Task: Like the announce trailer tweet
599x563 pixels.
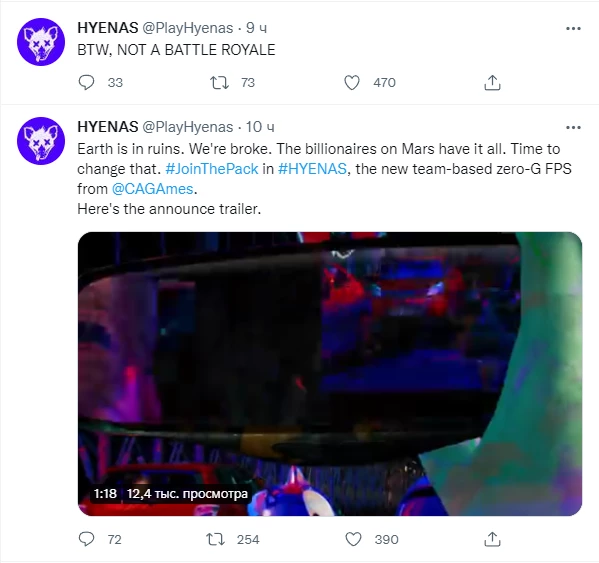Action: (x=353, y=539)
